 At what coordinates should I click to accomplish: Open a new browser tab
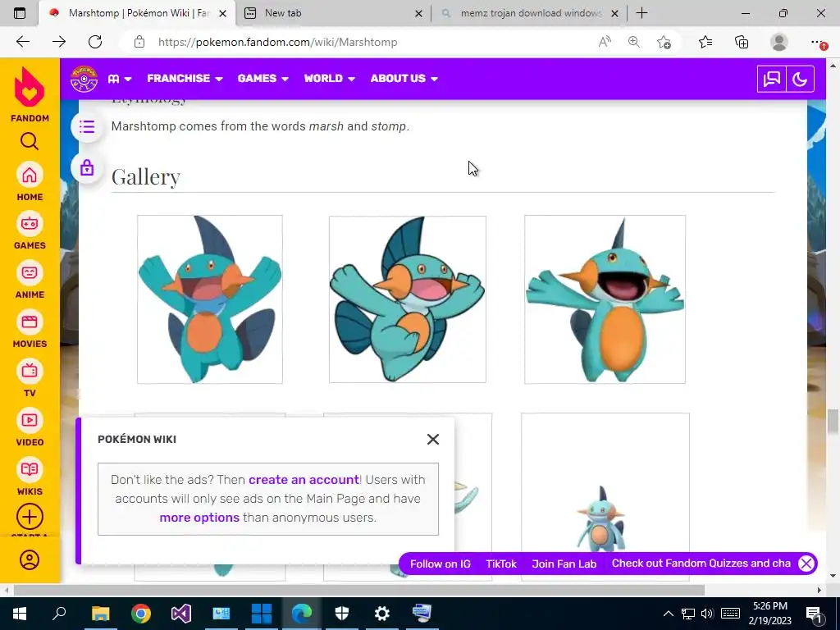point(641,13)
